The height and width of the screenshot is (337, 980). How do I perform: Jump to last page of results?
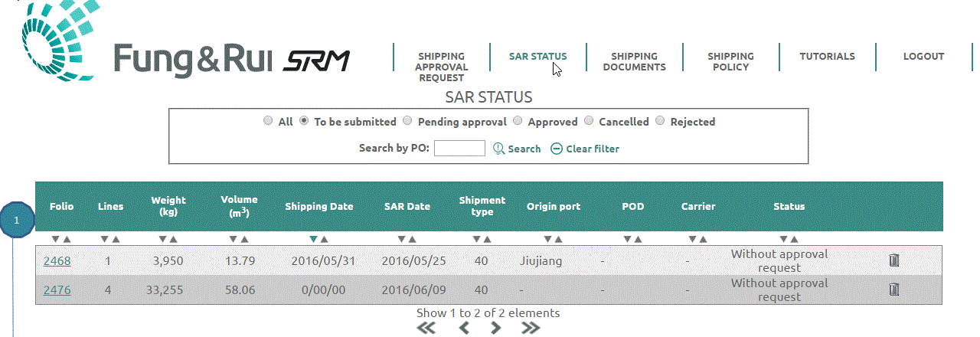click(530, 328)
